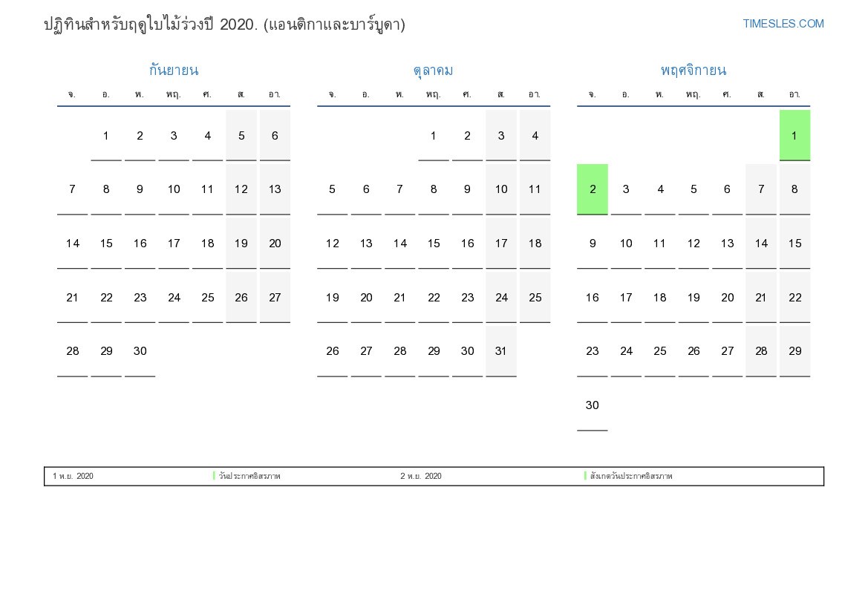Open the TIMESLES.COM link
Image resolution: width=868 pixels, height=614 pixels.
[783, 24]
